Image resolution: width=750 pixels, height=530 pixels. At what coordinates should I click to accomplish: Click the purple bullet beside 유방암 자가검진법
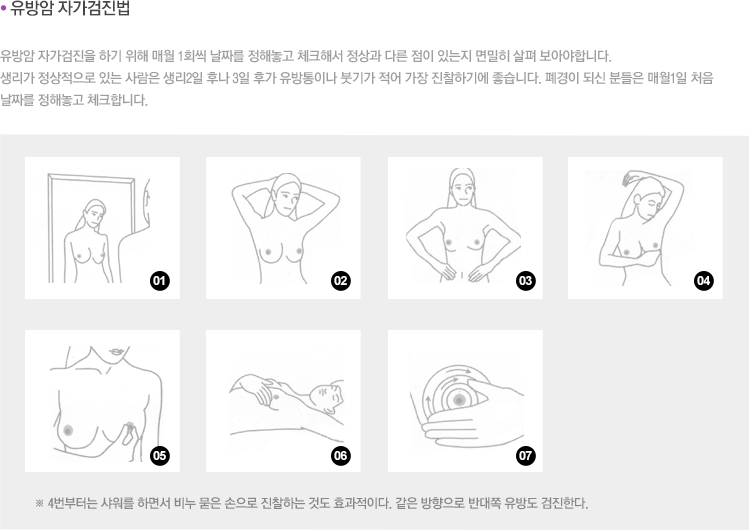[x=3, y=8]
